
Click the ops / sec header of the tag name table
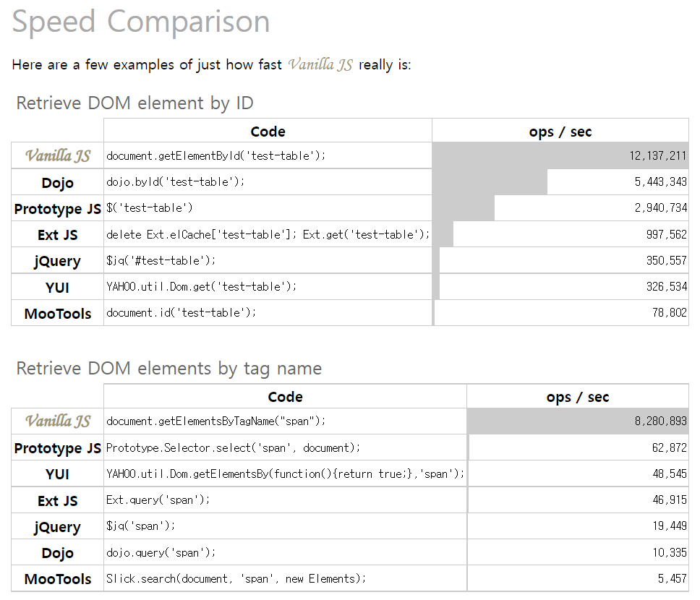coord(578,398)
